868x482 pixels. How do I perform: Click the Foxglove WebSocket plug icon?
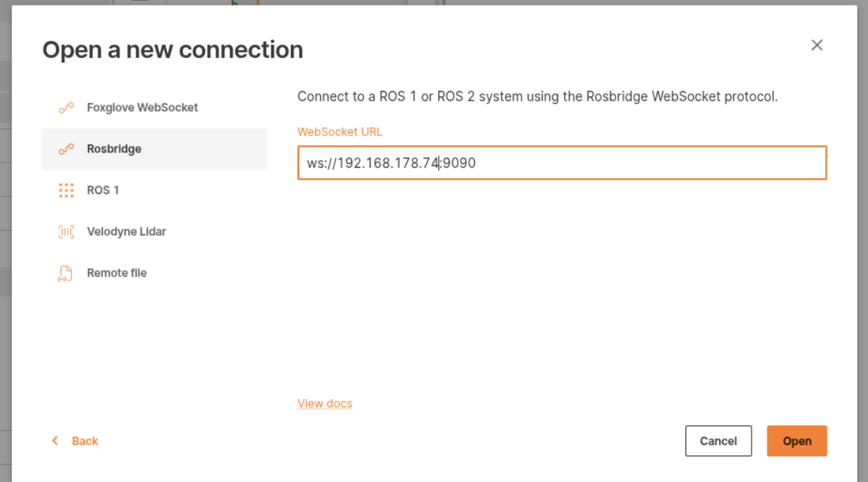[65, 107]
